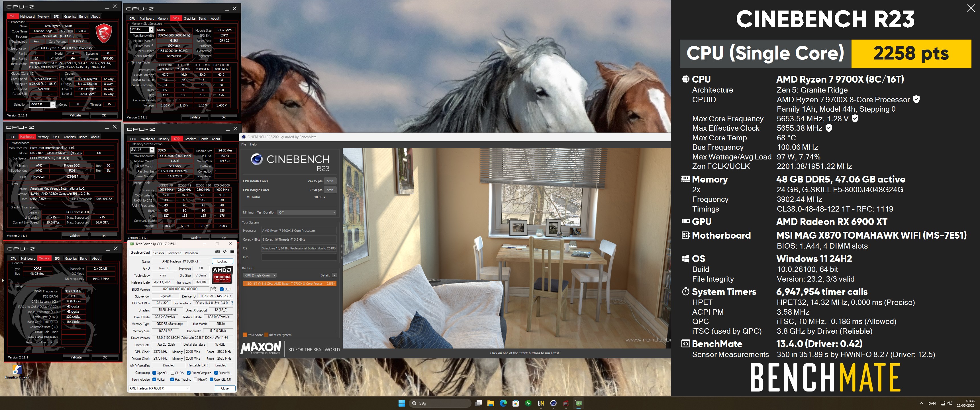
Task: Click the Søg search box in the taskbar
Action: [440, 403]
